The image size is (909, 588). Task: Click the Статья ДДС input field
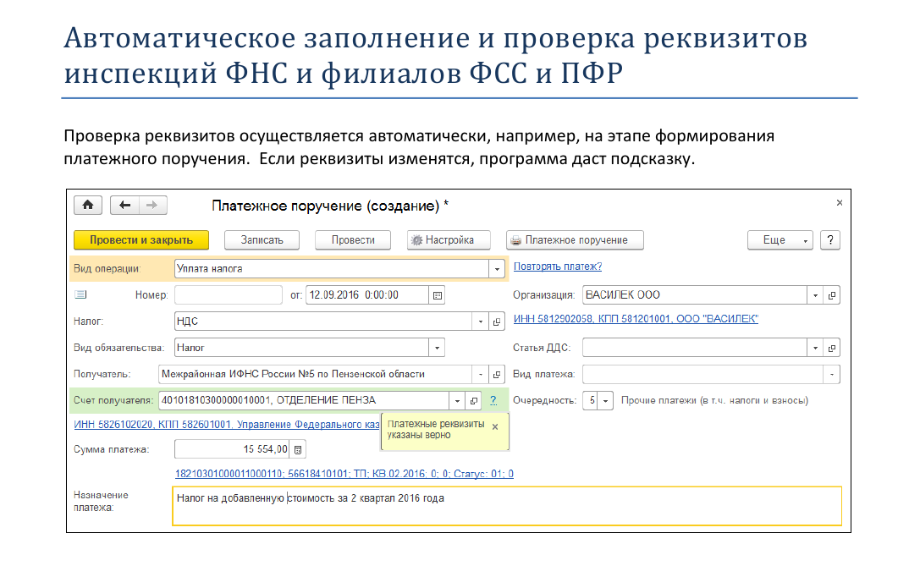pos(695,348)
